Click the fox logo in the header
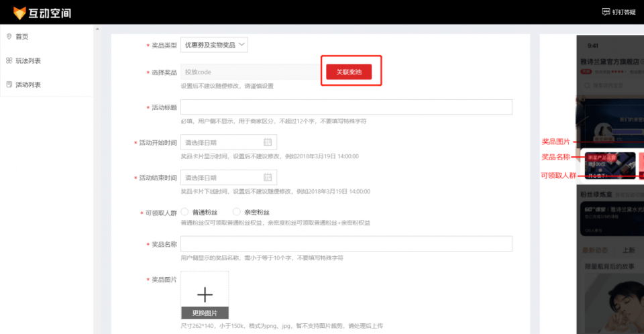 point(19,12)
